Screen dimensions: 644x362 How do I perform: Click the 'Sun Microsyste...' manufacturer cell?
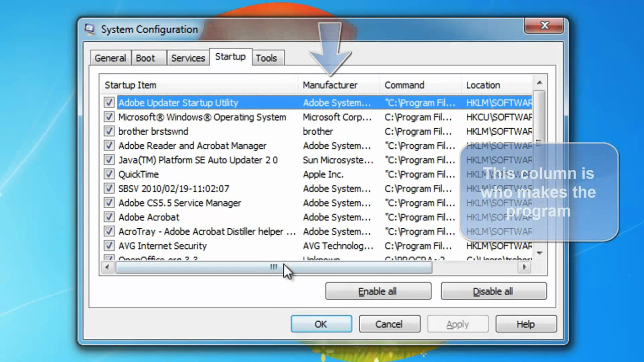coord(338,160)
